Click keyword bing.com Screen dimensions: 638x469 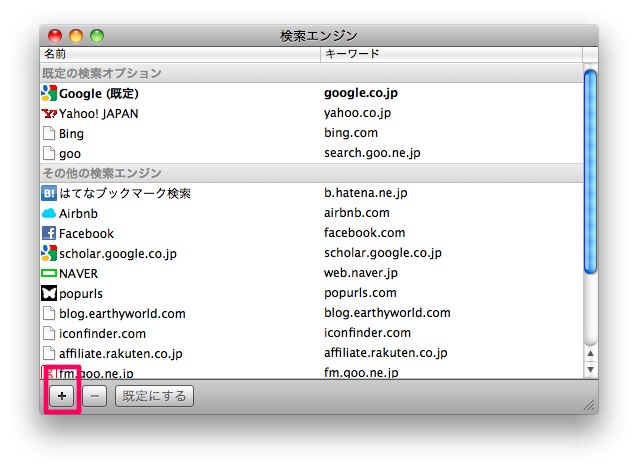[x=351, y=133]
